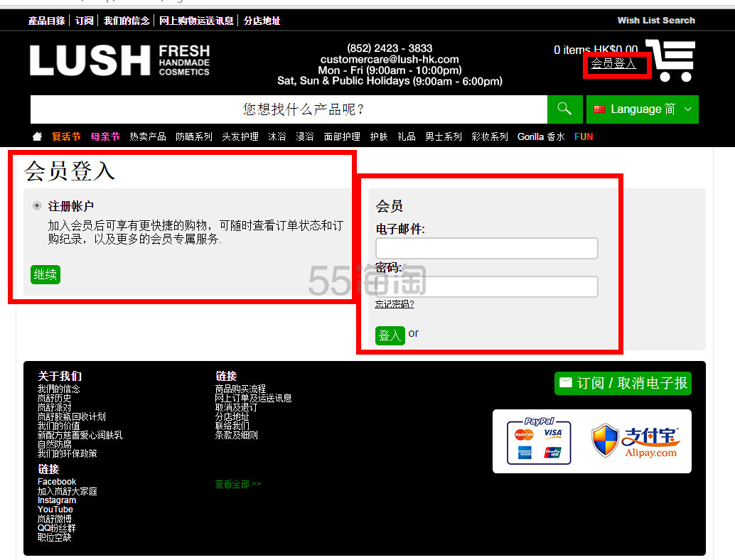The height and width of the screenshot is (560, 735).
Task: Click the China flag language icon
Action: click(599, 109)
